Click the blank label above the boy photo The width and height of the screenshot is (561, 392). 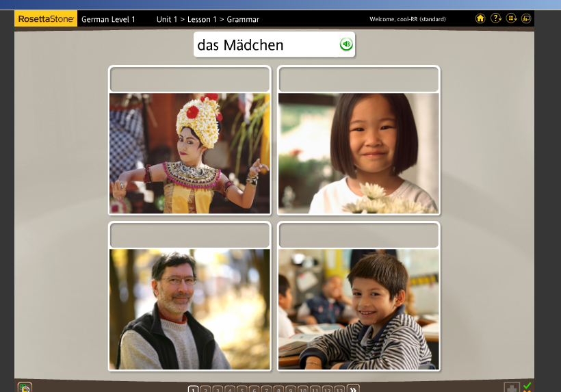point(358,235)
